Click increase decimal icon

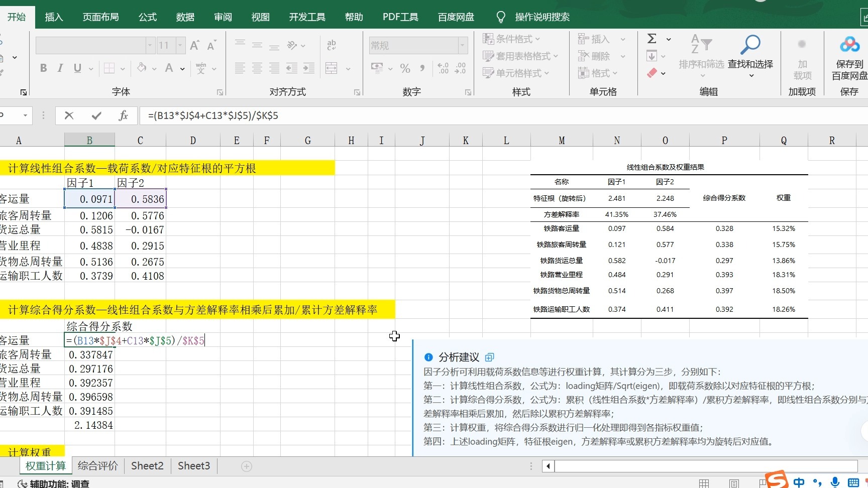[443, 68]
